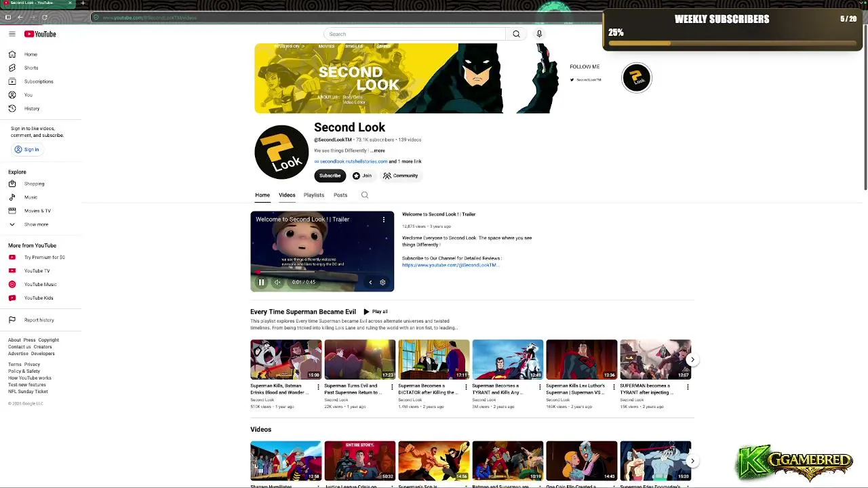Viewport: 868px width, 488px height.
Task: Open secondlook.nutshellstories.com link
Action: coord(353,161)
